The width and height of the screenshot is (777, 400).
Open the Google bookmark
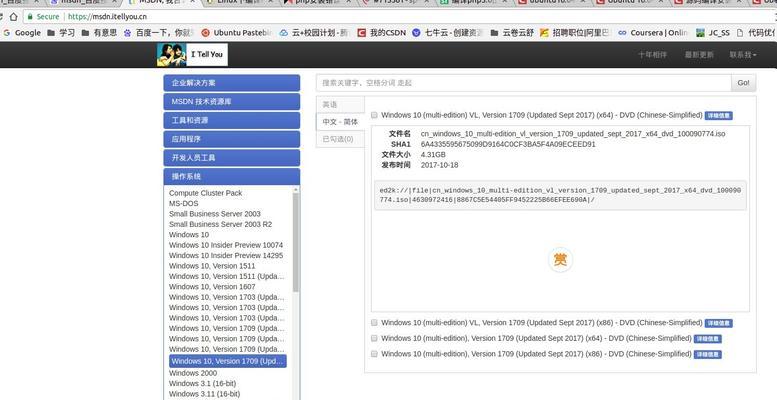coord(22,33)
